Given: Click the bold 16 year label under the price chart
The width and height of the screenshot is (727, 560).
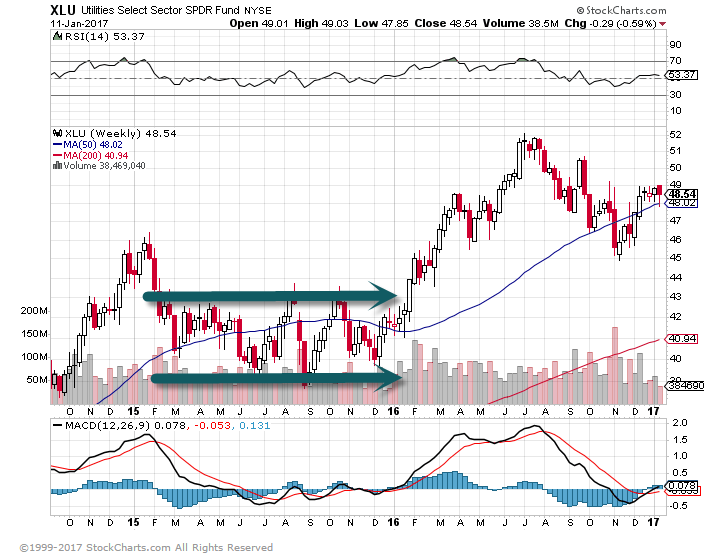Looking at the screenshot, I should [393, 411].
